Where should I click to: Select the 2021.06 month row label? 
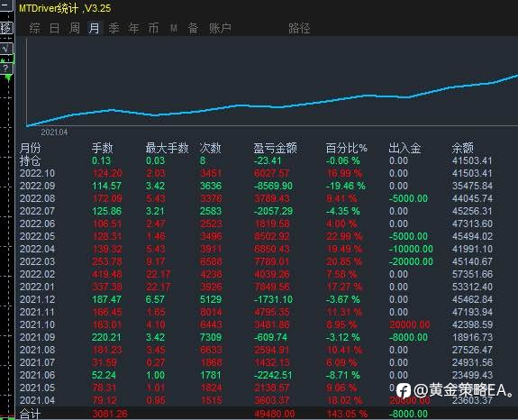point(37,375)
